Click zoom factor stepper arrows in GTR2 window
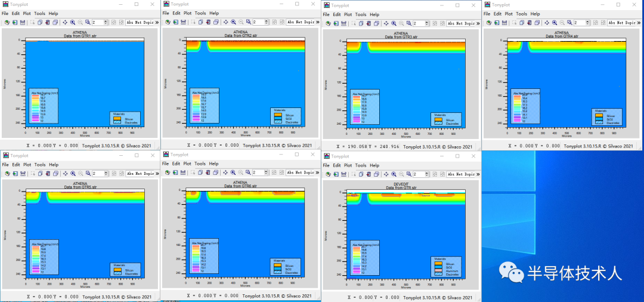This screenshot has height=302, width=644. pyautogui.click(x=266, y=21)
